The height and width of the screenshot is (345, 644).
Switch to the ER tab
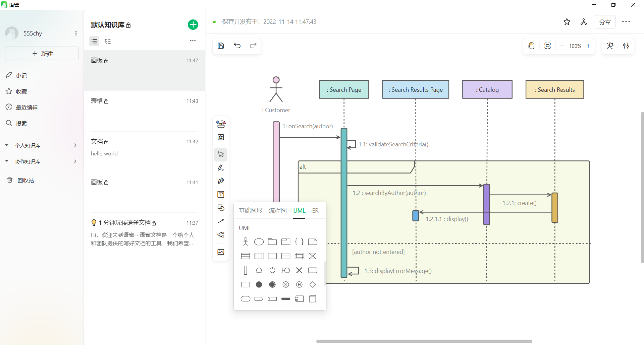(315, 211)
